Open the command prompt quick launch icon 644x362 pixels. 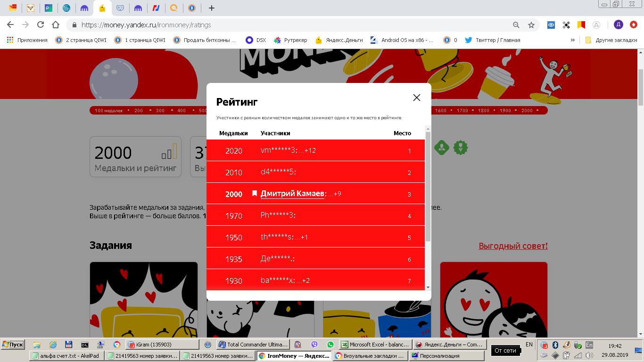coord(85,345)
